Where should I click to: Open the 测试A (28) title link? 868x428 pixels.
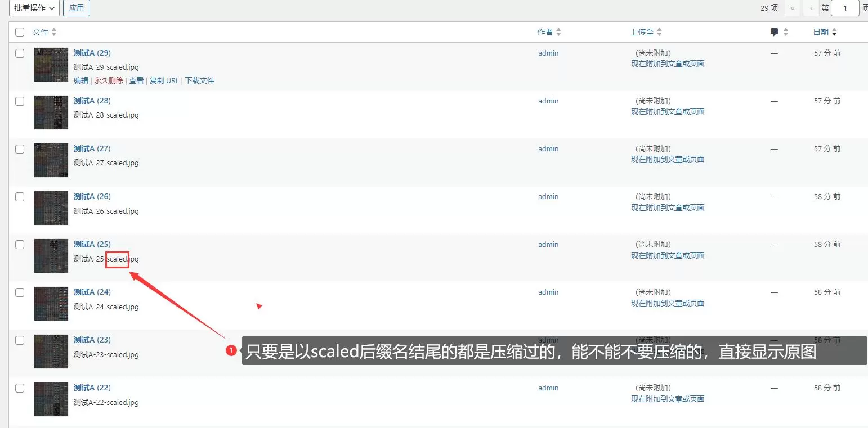[92, 101]
